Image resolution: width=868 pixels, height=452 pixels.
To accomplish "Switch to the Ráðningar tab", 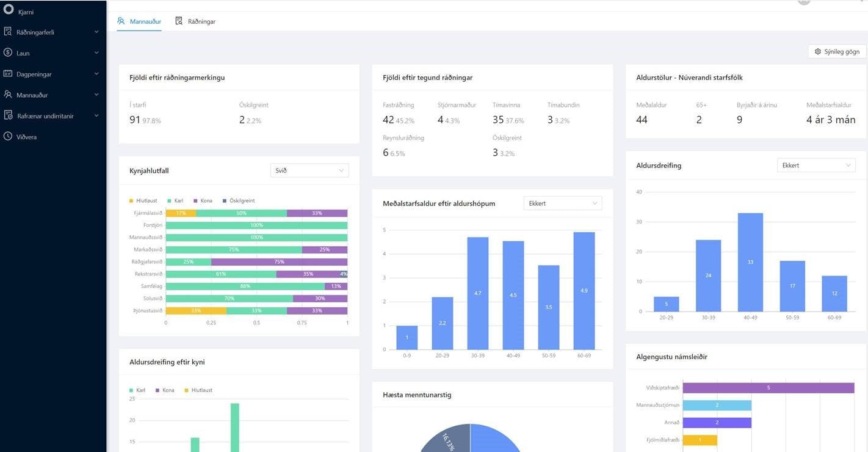I will [195, 21].
